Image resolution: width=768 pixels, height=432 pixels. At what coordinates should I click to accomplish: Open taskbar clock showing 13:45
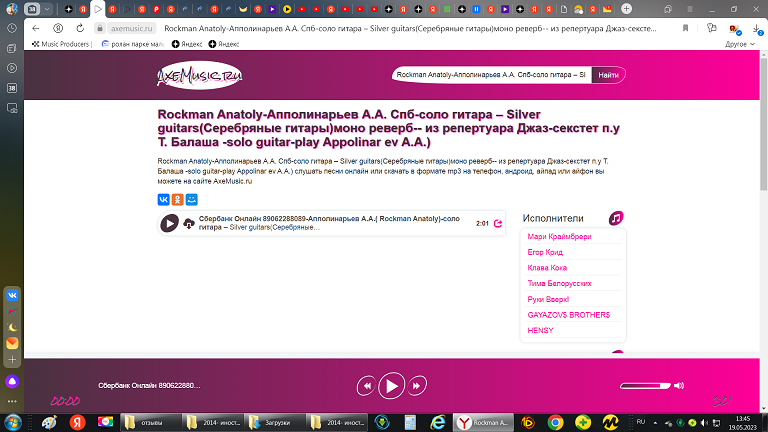click(742, 423)
